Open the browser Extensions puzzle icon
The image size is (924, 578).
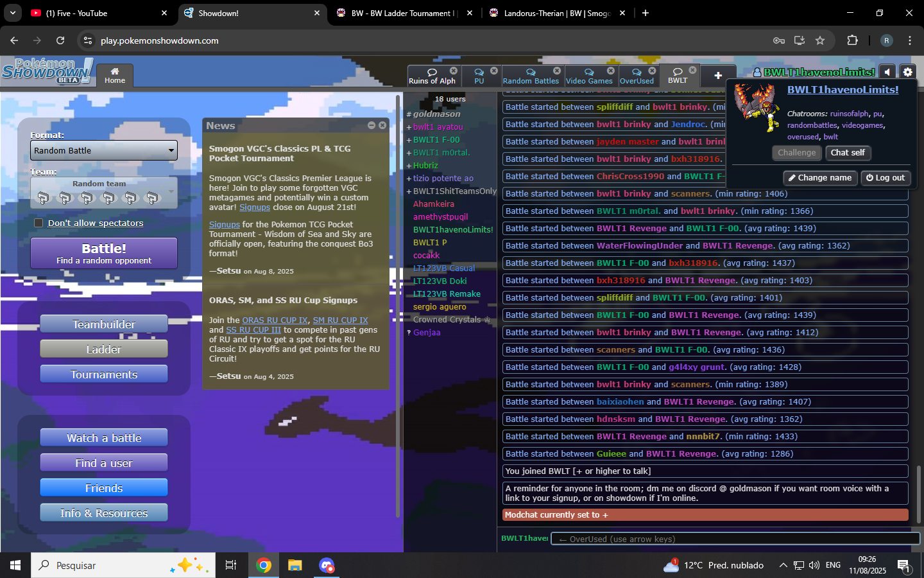(x=852, y=40)
